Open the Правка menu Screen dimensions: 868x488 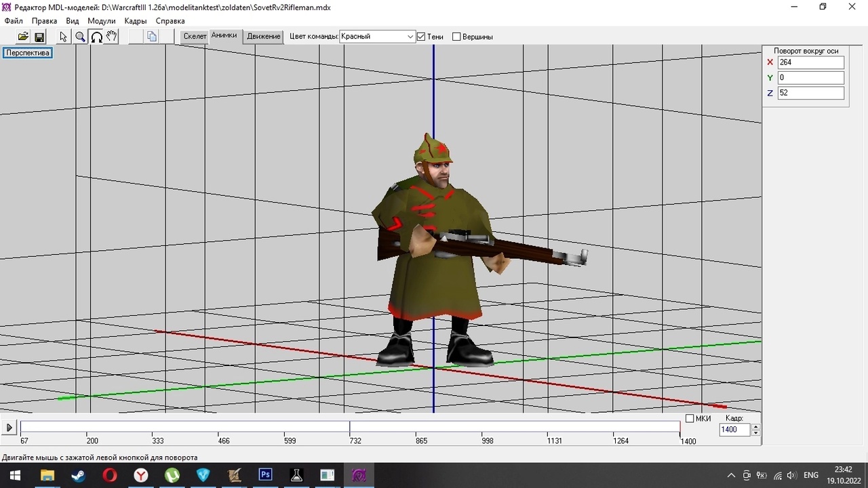45,21
